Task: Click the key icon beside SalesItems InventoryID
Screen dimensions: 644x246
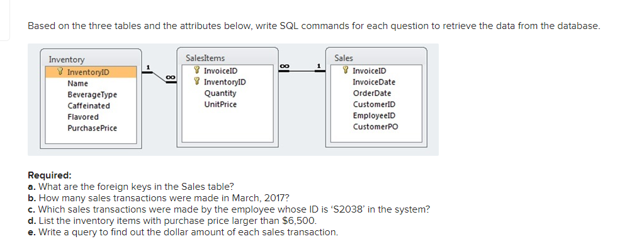Action: pyautogui.click(x=197, y=82)
